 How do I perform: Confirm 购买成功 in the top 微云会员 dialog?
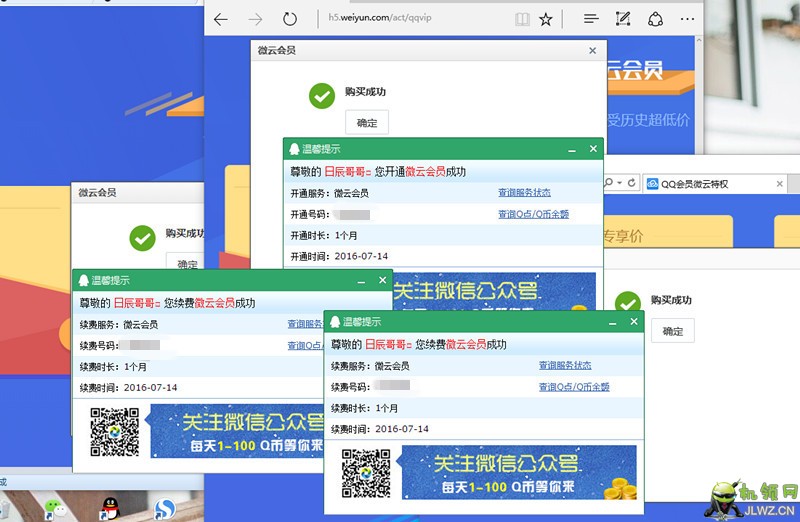click(x=367, y=122)
